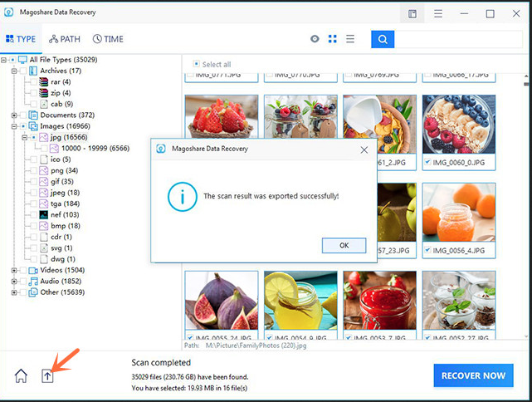Click the info icon in the dialog

tap(183, 197)
